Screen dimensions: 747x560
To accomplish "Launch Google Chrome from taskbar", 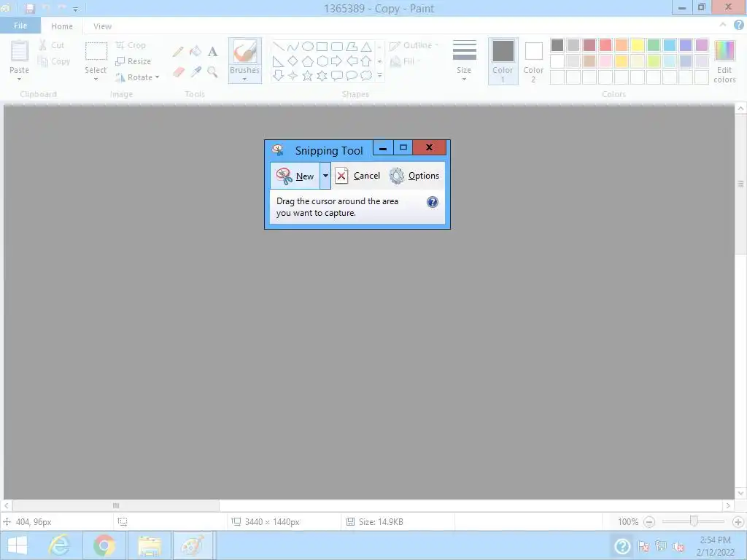I will point(104,545).
